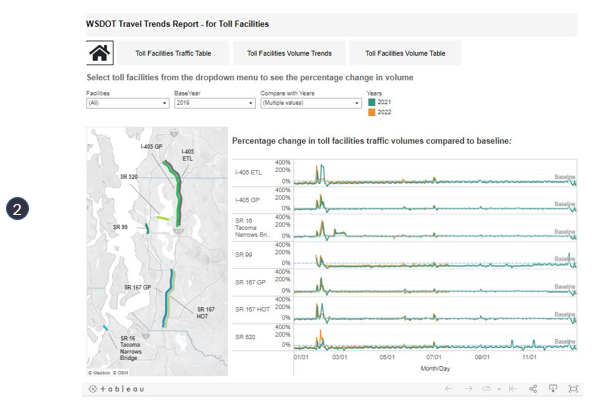
Task: Expand the Base Year dropdown
Action: (215, 103)
